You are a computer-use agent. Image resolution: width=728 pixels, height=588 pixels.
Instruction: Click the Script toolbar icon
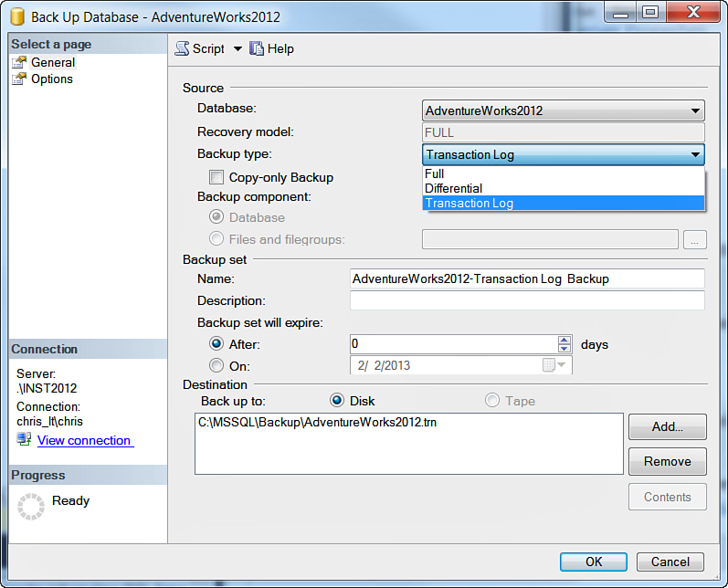[183, 48]
